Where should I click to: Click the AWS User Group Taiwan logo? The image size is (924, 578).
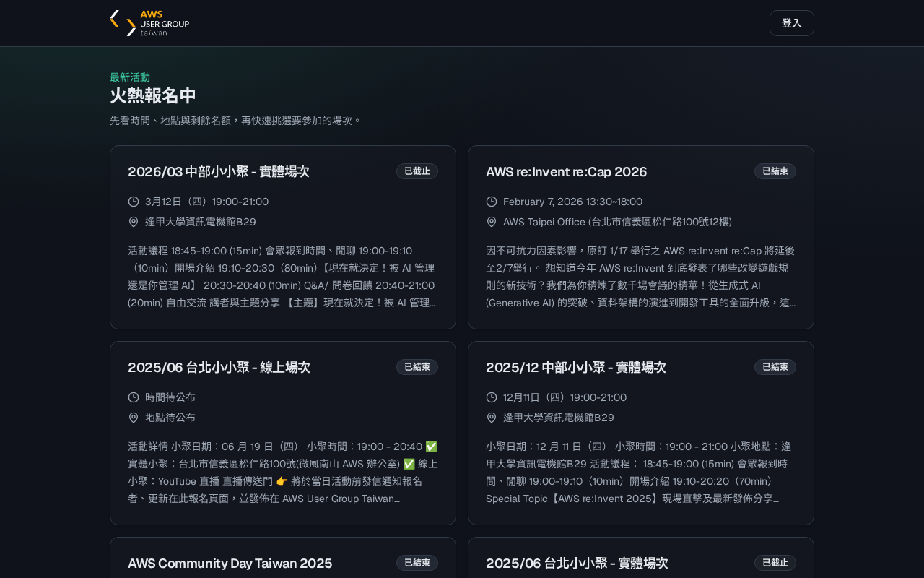pyautogui.click(x=149, y=23)
